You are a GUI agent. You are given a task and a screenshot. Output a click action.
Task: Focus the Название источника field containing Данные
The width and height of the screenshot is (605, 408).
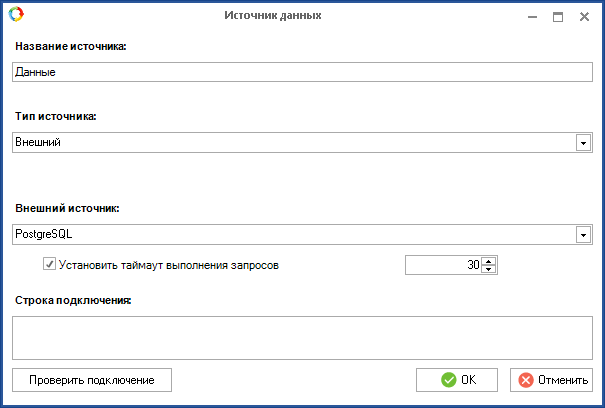(x=302, y=72)
